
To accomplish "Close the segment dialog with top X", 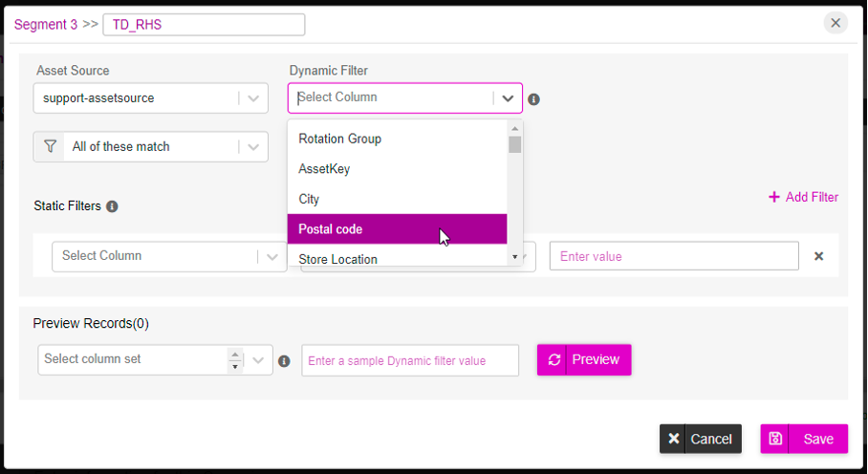I will click(x=835, y=23).
